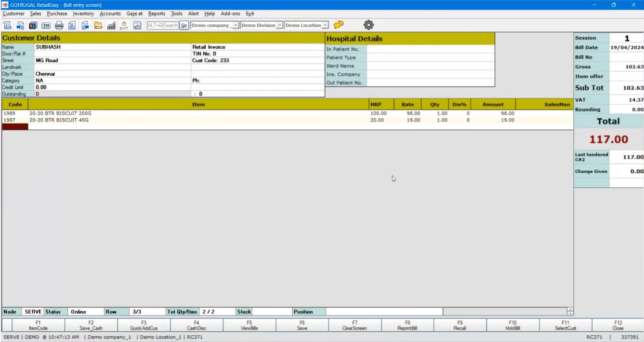Open the Help menu
Image resolution: width=644 pixels, height=342 pixels.
coord(210,14)
